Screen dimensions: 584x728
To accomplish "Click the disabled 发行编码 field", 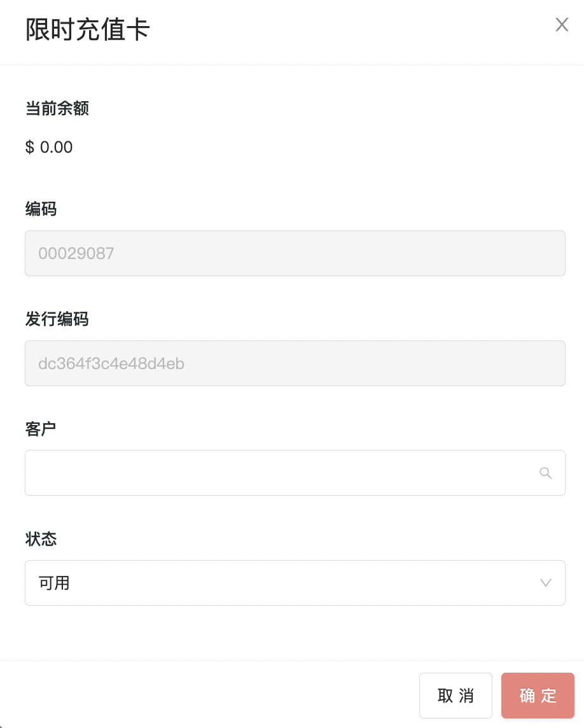I will (x=295, y=363).
